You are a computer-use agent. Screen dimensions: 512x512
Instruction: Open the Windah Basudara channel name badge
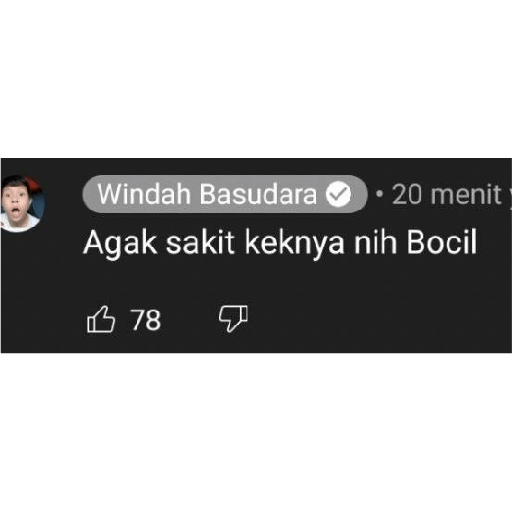coord(225,194)
